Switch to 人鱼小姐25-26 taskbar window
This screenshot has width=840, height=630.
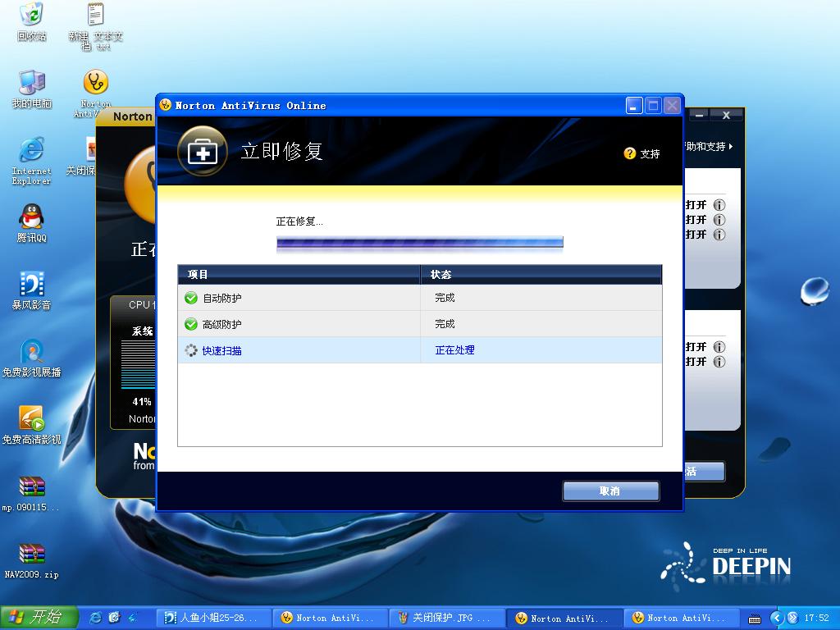214,619
